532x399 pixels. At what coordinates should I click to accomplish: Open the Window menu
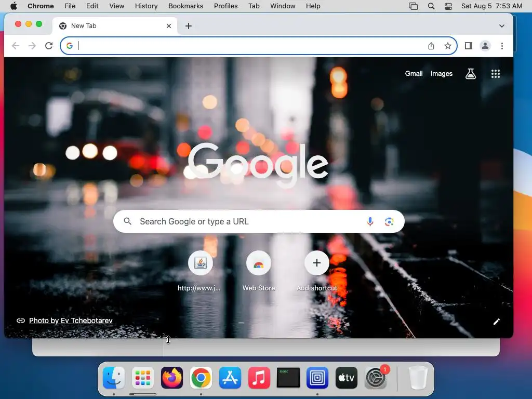point(283,6)
